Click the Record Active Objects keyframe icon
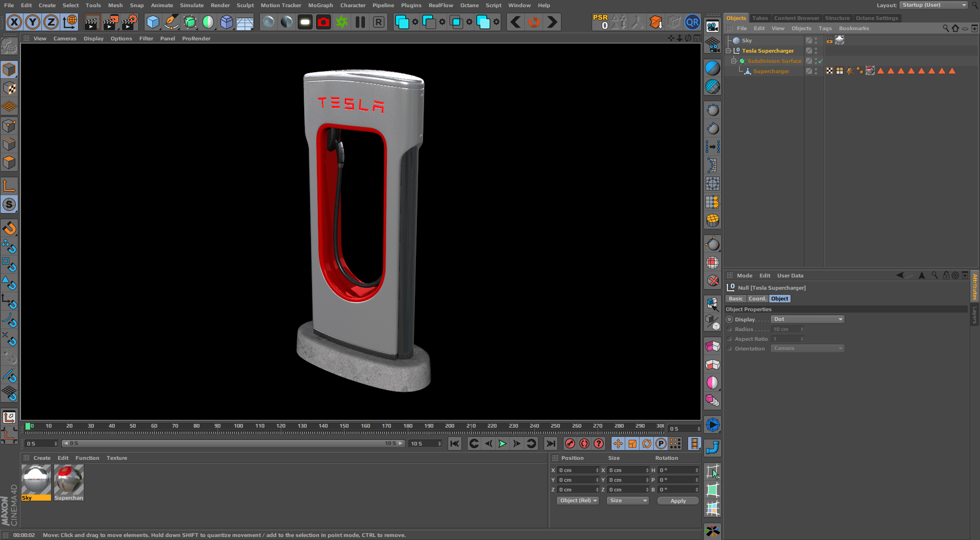 (x=570, y=443)
